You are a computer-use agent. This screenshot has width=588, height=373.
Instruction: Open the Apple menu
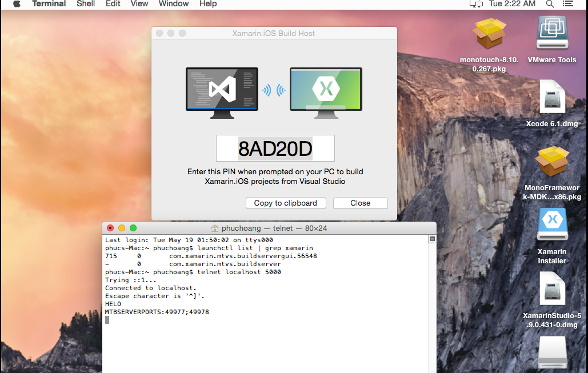coord(17,4)
